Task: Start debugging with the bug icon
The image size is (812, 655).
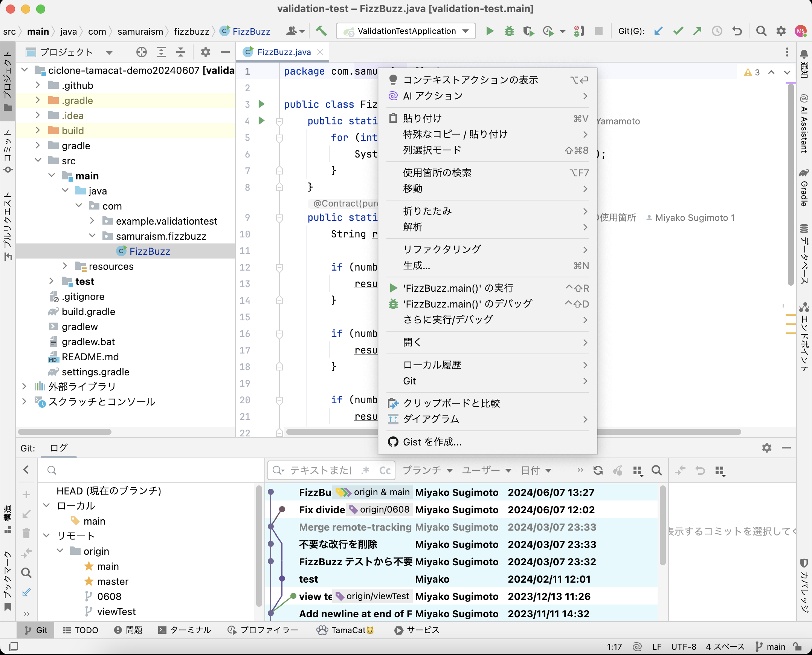Action: 509,31
